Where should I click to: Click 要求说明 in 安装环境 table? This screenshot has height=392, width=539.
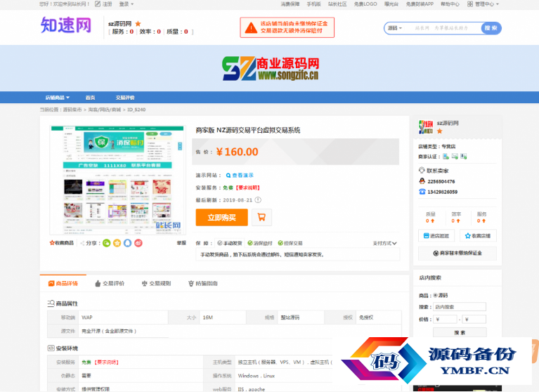point(106,362)
